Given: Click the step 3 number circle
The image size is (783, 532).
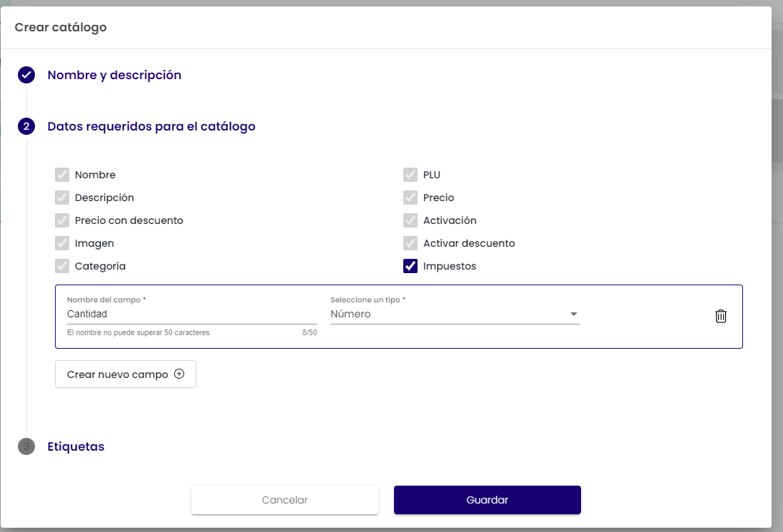Looking at the screenshot, I should click(x=26, y=446).
